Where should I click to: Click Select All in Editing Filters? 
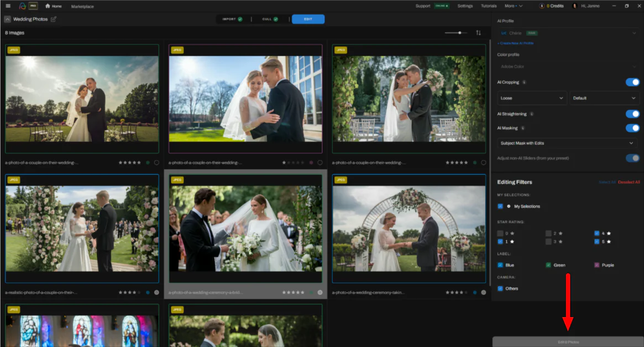coord(607,182)
